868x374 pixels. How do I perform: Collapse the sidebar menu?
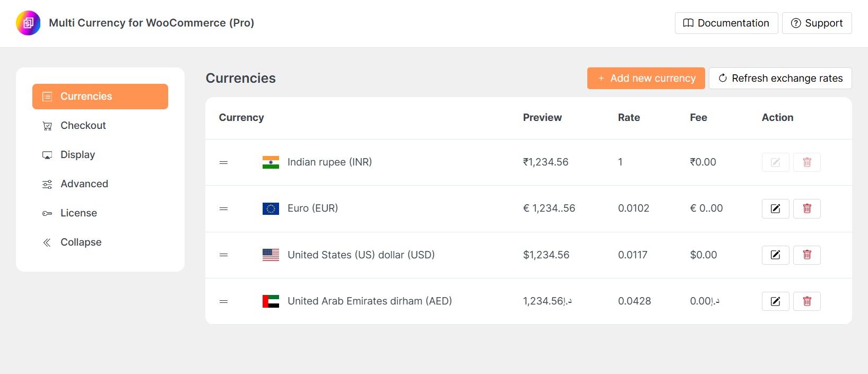(80, 242)
